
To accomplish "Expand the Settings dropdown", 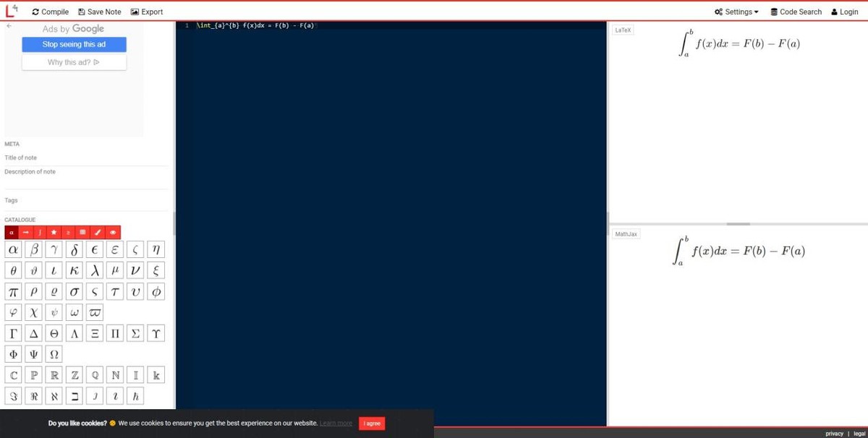I will point(736,12).
